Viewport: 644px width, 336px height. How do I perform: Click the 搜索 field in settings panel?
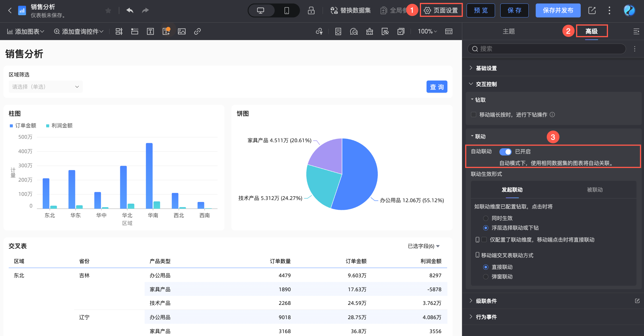[x=546, y=49]
